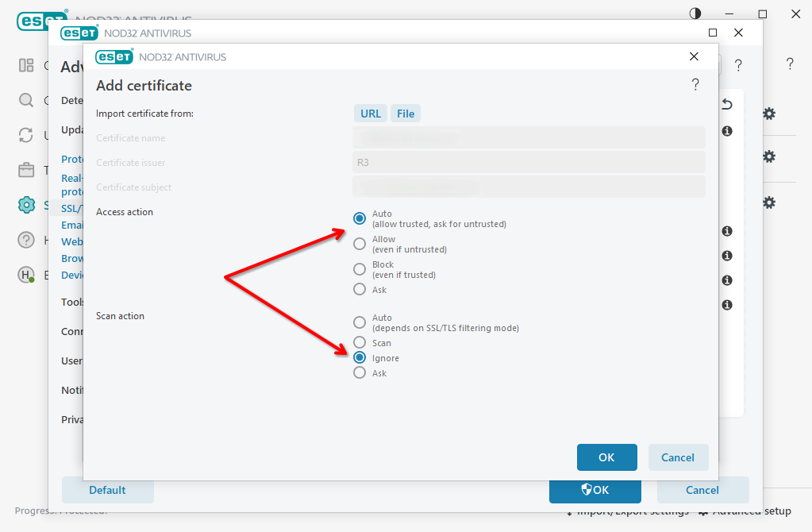The height and width of the screenshot is (532, 812).
Task: Select Privacy section in Advanced setup tree
Action: click(x=71, y=419)
